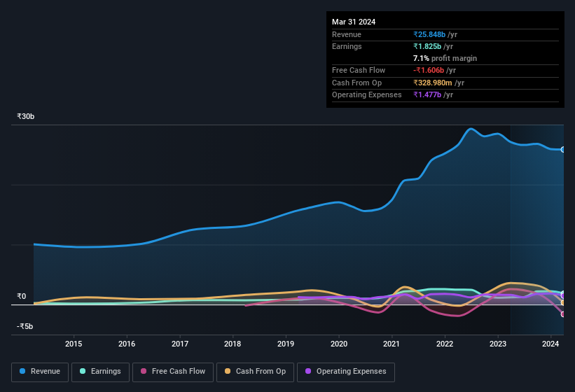Click the 2018 x-axis label
575x392 pixels.
tap(233, 344)
